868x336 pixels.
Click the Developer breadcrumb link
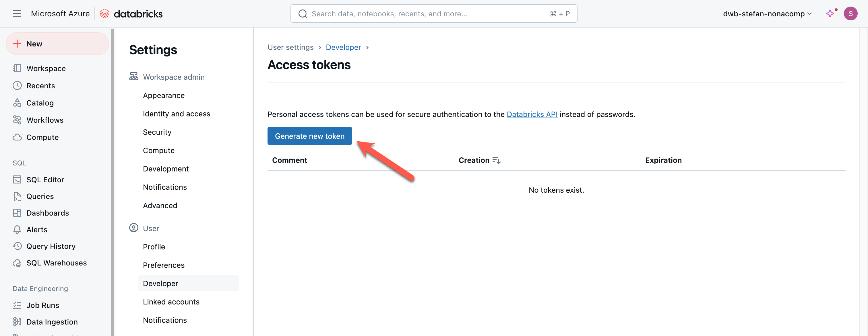[343, 47]
